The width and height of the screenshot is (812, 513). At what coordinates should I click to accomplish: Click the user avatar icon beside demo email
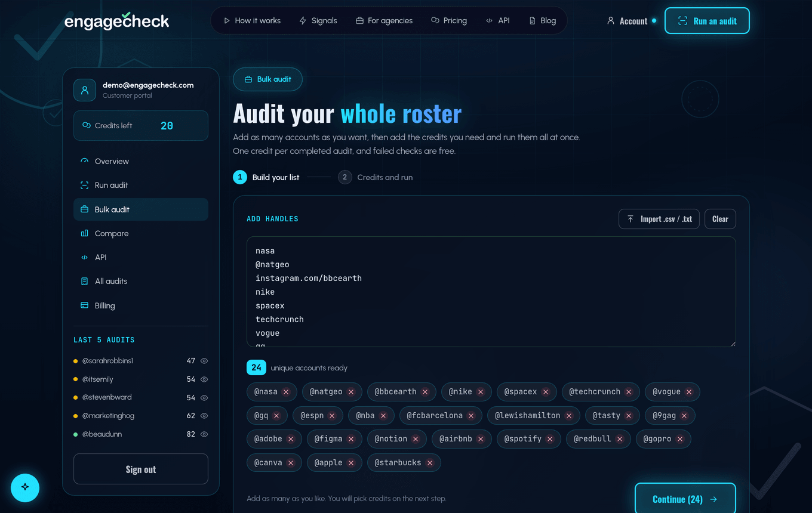pyautogui.click(x=85, y=90)
